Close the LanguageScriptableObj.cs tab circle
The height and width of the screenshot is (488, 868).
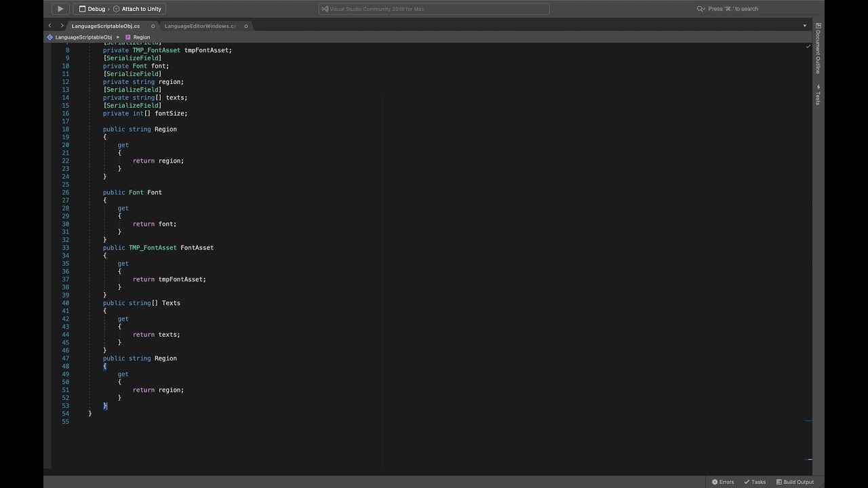153,26
